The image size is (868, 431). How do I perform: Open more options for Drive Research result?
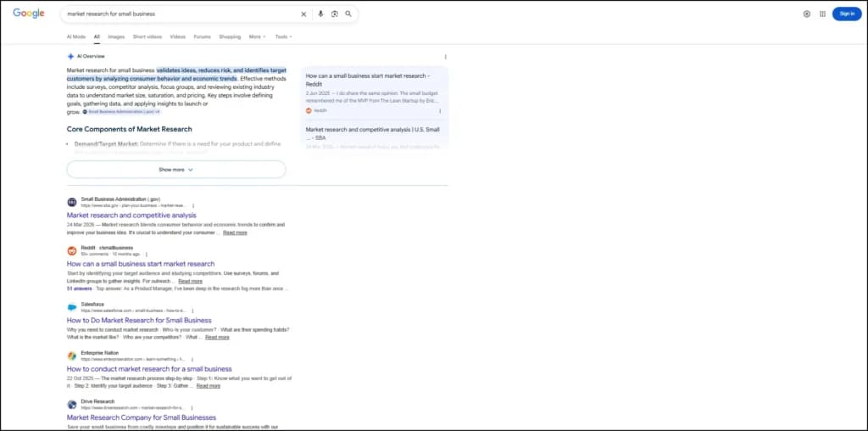tap(192, 408)
